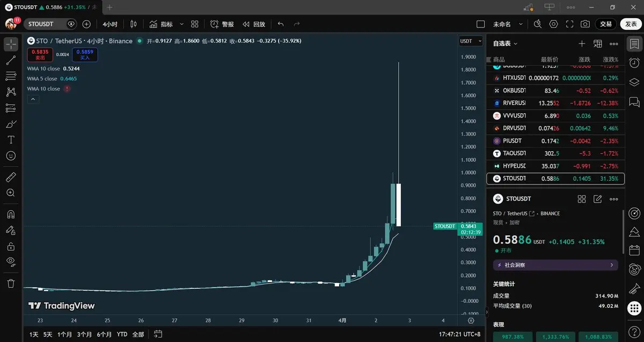Open the patterns drawing tool

click(11, 92)
